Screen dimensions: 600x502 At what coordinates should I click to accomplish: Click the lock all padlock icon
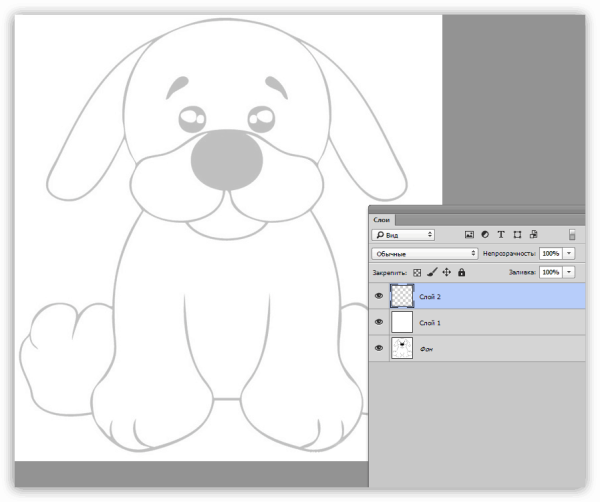(x=461, y=272)
